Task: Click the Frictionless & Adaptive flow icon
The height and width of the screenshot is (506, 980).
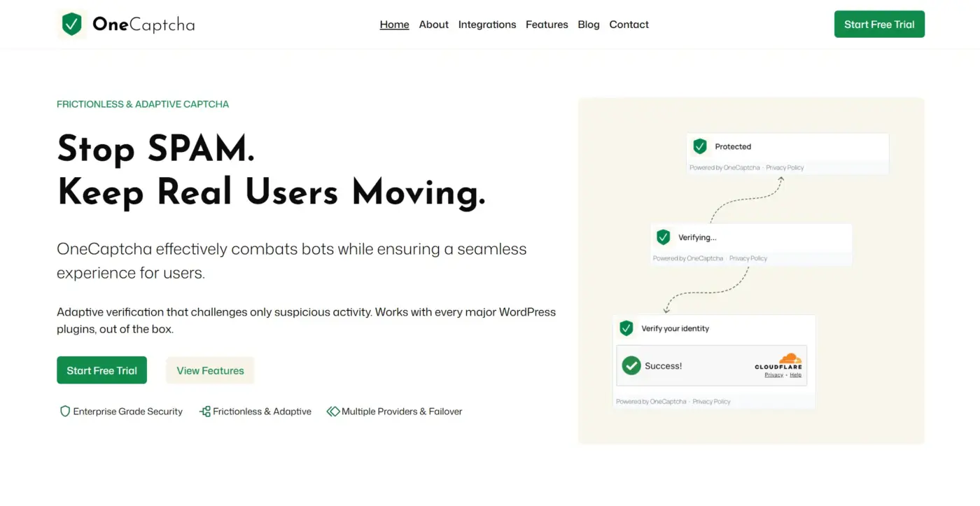Action: 205,412
